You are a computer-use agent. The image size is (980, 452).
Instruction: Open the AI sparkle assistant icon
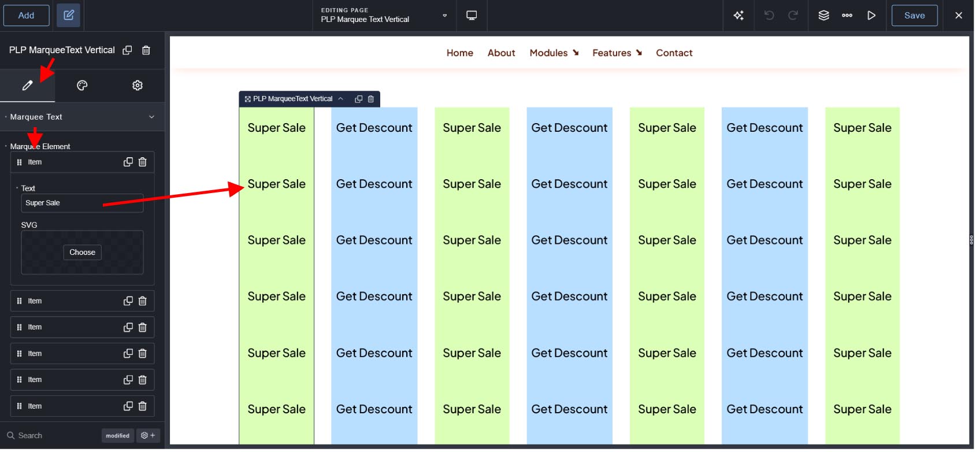[738, 16]
